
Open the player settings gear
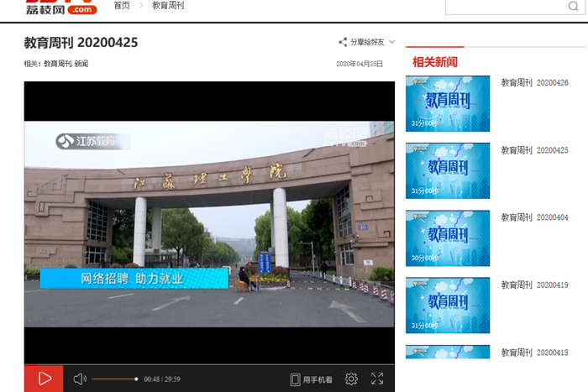click(351, 379)
